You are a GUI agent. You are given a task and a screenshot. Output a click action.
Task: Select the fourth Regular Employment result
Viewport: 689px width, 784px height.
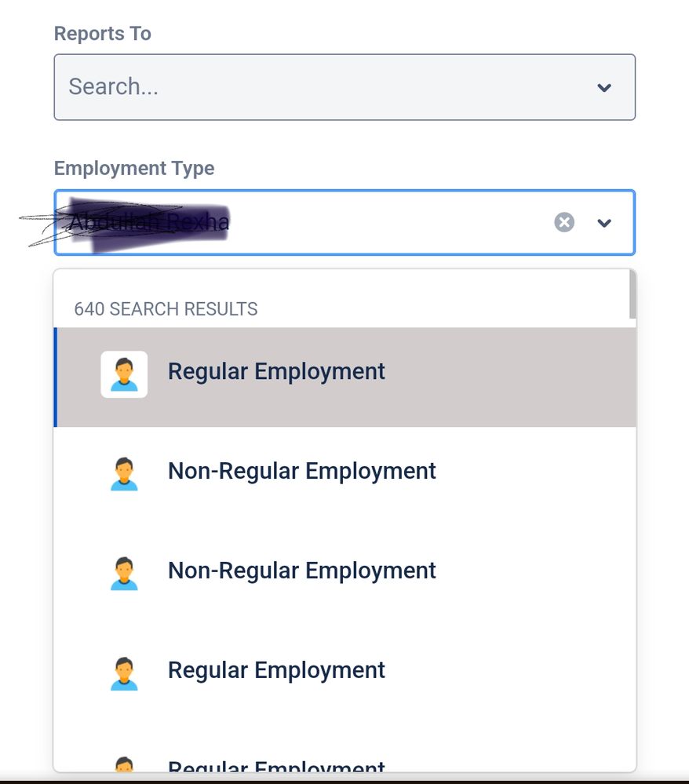pyautogui.click(x=344, y=670)
